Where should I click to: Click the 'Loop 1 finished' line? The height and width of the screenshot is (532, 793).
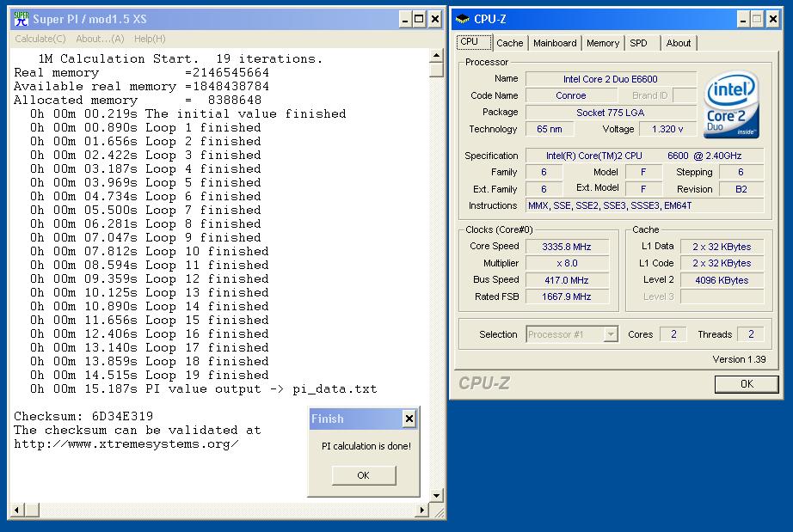pyautogui.click(x=145, y=128)
